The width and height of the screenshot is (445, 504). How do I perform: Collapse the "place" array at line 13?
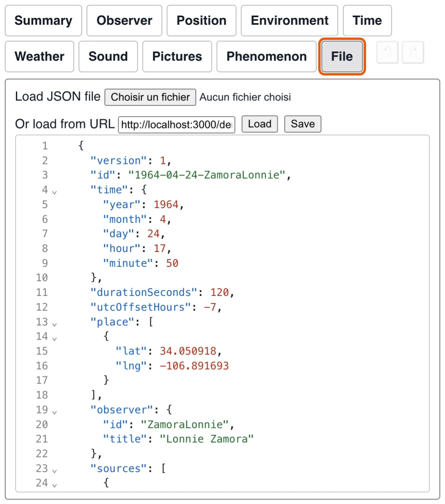[55, 324]
